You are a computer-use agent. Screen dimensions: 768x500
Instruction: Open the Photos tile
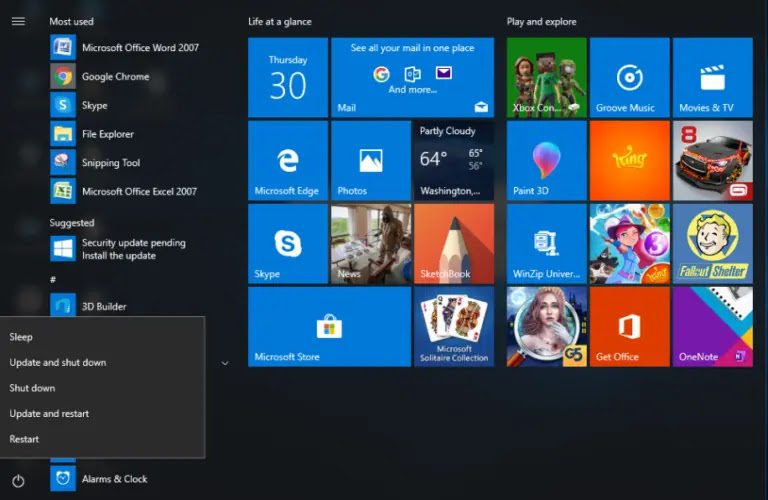point(371,161)
